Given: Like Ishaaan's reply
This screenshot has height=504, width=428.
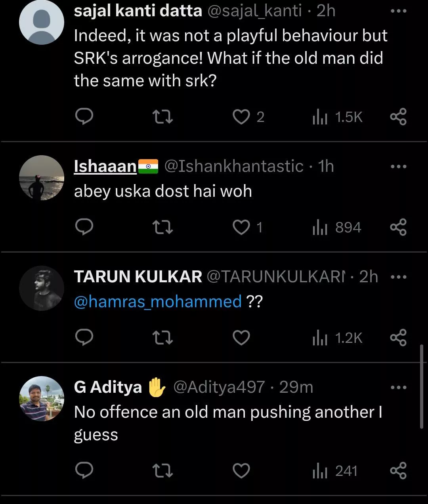Looking at the screenshot, I should (241, 227).
